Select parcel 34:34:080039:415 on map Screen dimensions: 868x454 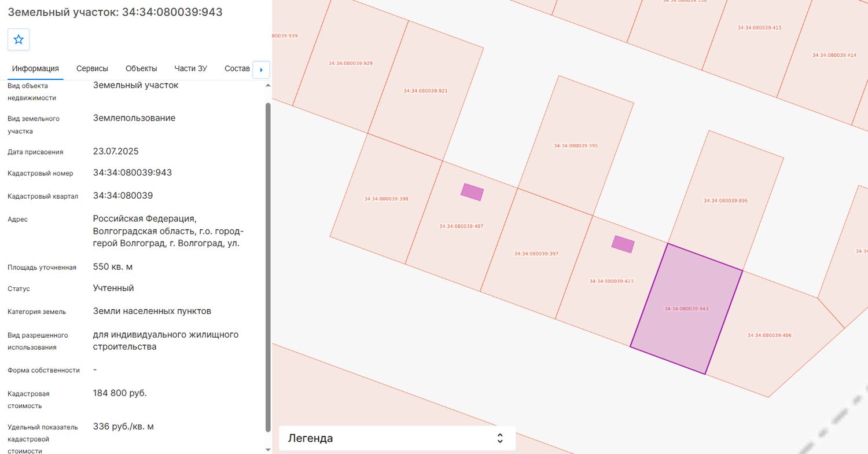[x=759, y=28]
